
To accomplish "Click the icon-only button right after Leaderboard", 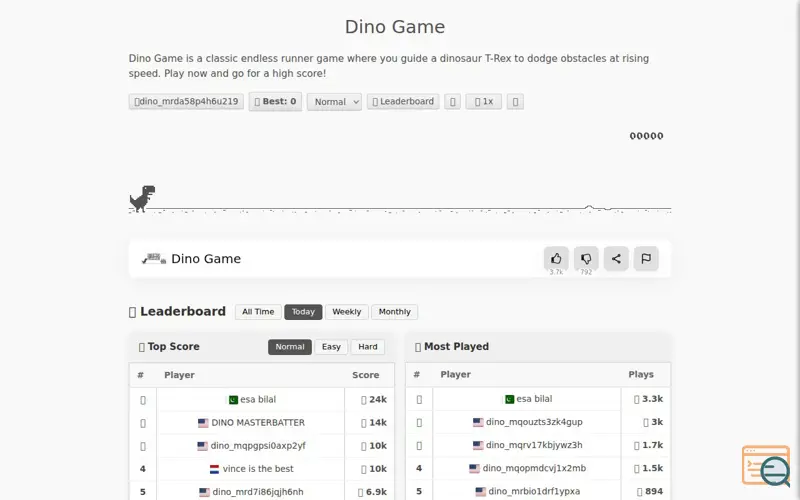I will pos(452,102).
